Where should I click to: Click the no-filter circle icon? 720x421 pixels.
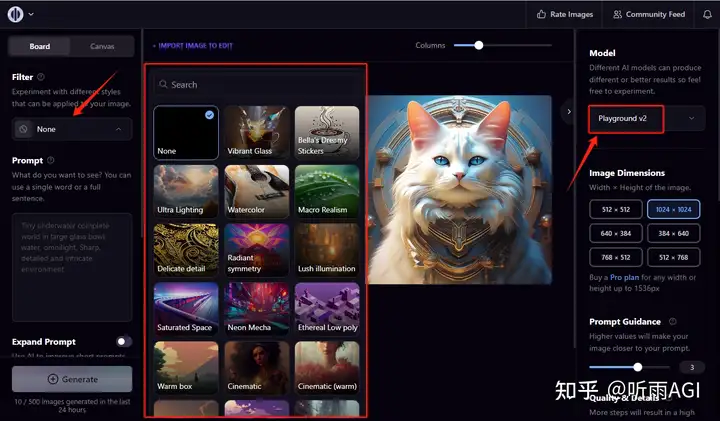coord(23,129)
